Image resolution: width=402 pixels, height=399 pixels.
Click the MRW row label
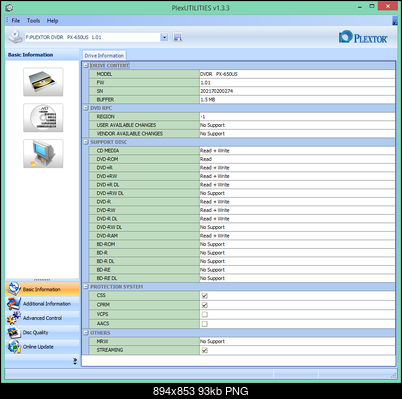(x=102, y=341)
